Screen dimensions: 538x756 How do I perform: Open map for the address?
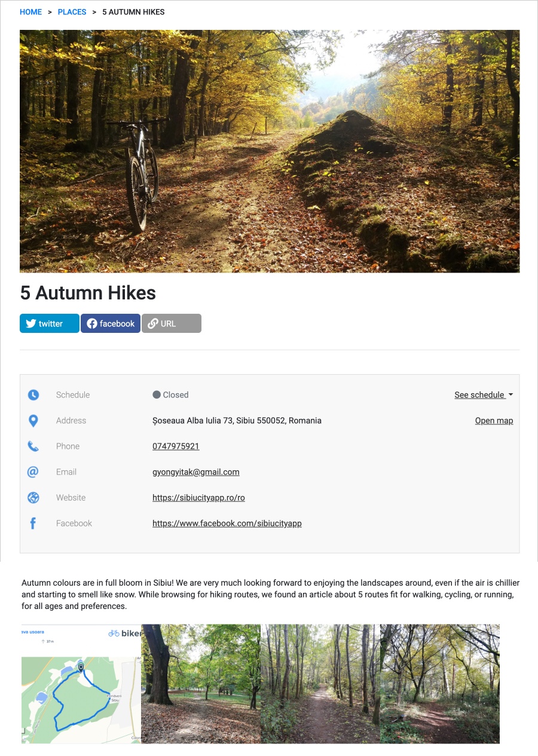coord(494,421)
